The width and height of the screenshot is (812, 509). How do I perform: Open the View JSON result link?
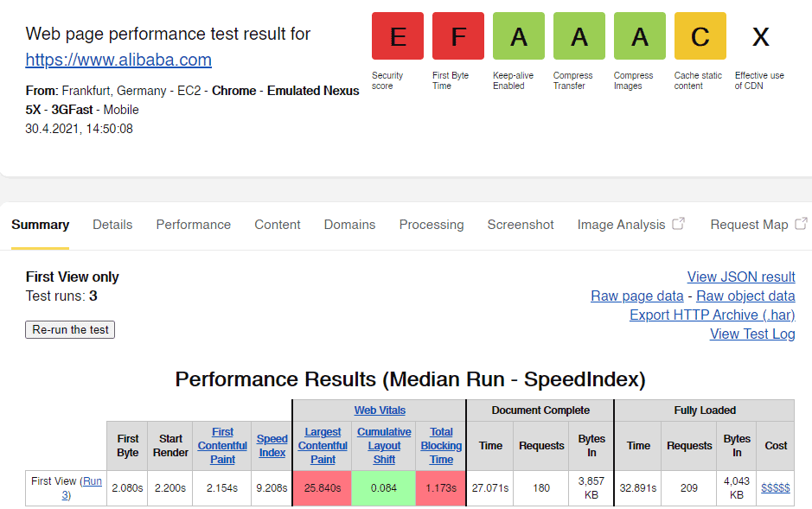click(x=741, y=277)
